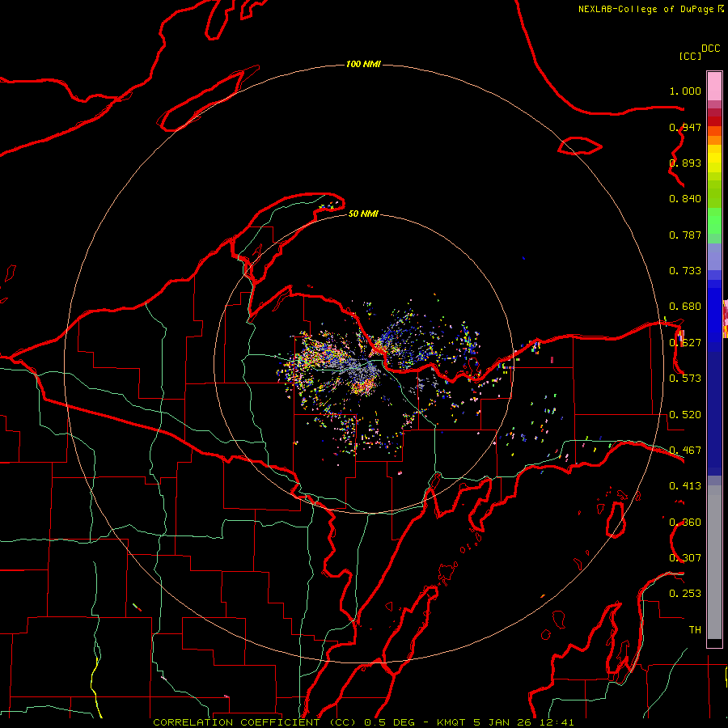The width and height of the screenshot is (728, 728).
Task: Click the 0.893 scale value
Action: [685, 163]
